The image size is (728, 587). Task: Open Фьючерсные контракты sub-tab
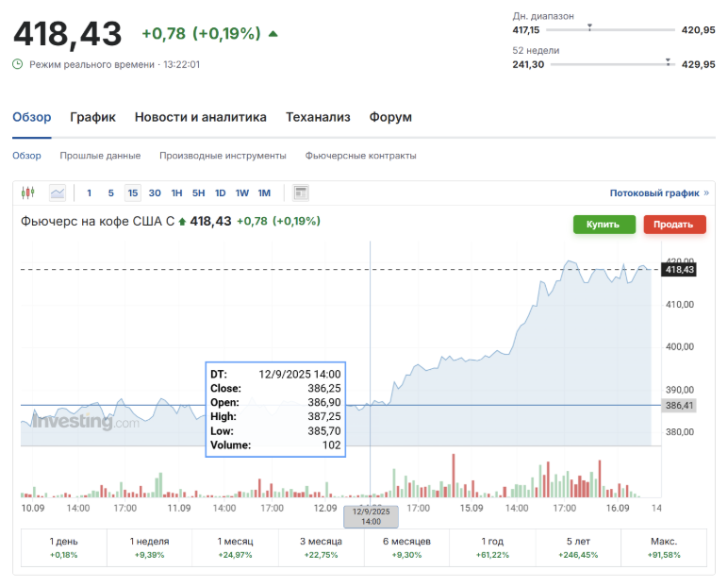[361, 156]
